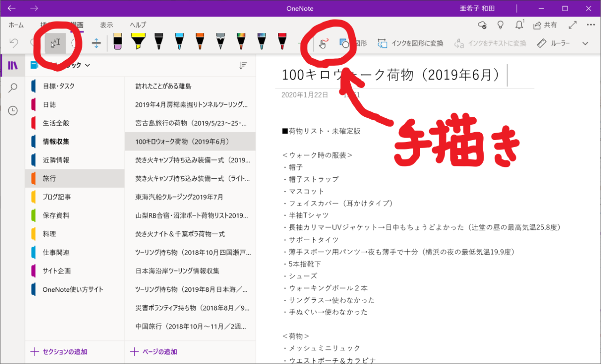The width and height of the screenshot is (601, 364).
Task: Open the ブログ記事 section
Action: pyautogui.click(x=75, y=197)
